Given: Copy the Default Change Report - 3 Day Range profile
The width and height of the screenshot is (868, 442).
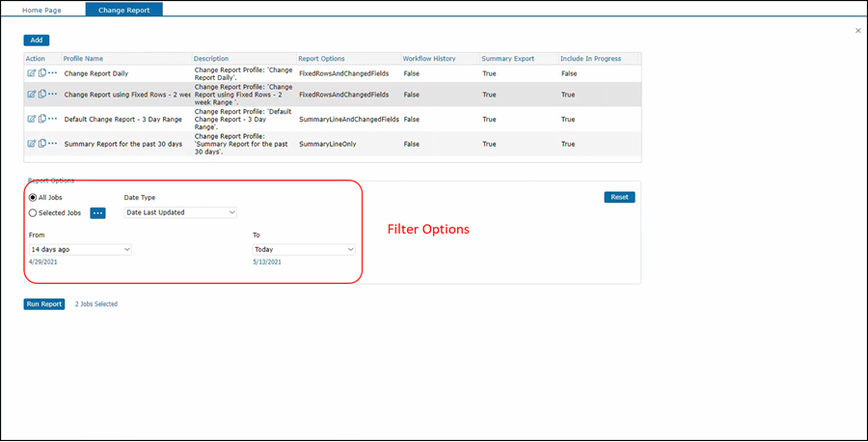Looking at the screenshot, I should click(x=41, y=119).
